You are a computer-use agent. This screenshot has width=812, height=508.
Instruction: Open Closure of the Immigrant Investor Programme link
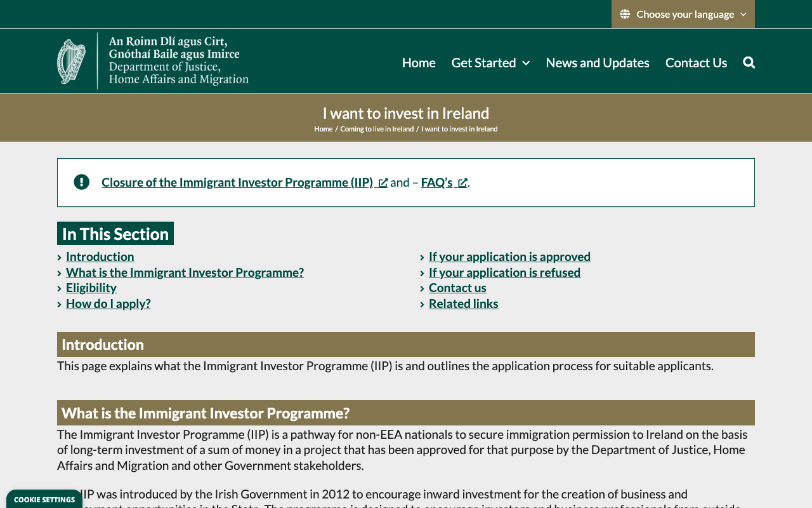click(x=237, y=182)
